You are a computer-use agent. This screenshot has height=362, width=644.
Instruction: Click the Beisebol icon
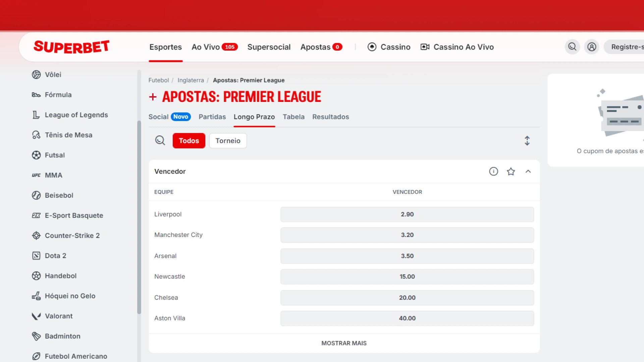(36, 195)
